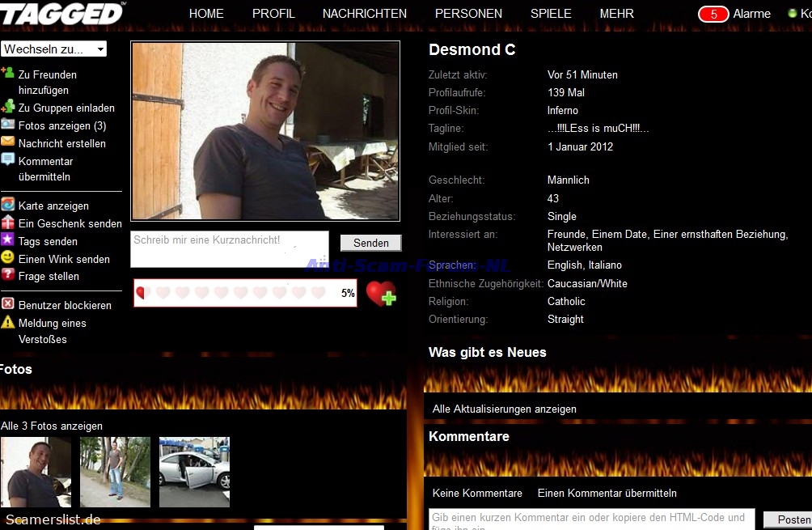This screenshot has width=812, height=530.
Task: Go to the PERSONEN menu
Action: (x=468, y=14)
